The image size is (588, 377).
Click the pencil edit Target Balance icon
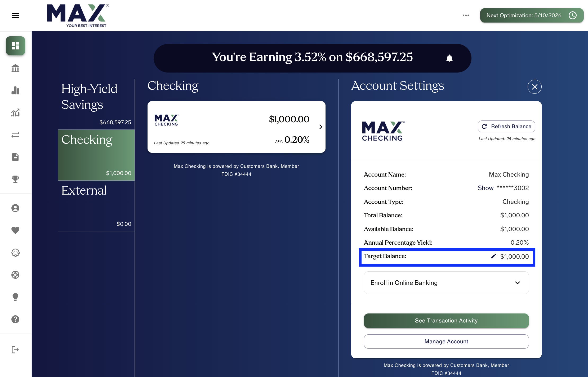[x=493, y=256]
